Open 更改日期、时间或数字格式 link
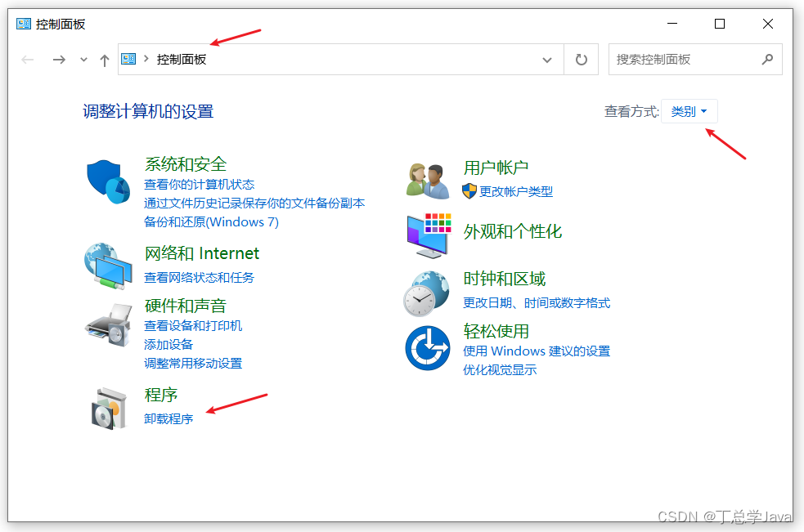The width and height of the screenshot is (804, 532). 537,303
